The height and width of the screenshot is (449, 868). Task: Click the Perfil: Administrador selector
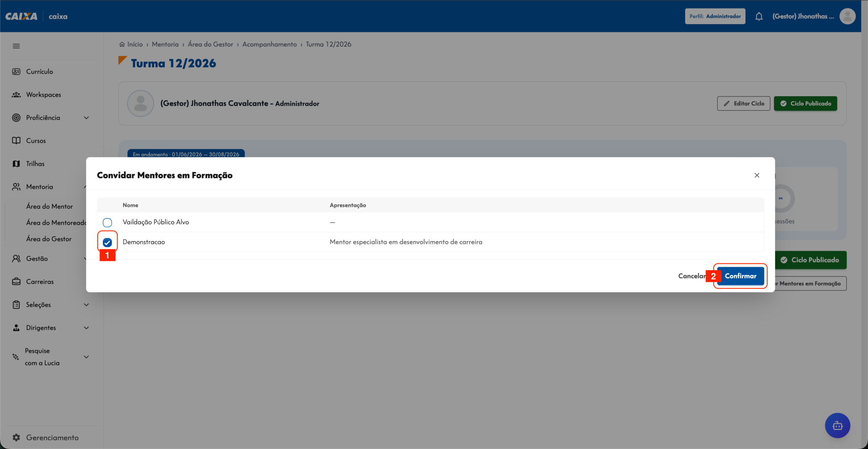coord(715,16)
